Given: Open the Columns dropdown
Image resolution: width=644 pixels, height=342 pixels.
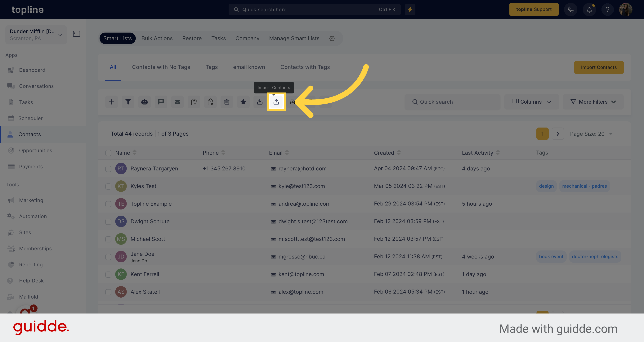Looking at the screenshot, I should (531, 102).
